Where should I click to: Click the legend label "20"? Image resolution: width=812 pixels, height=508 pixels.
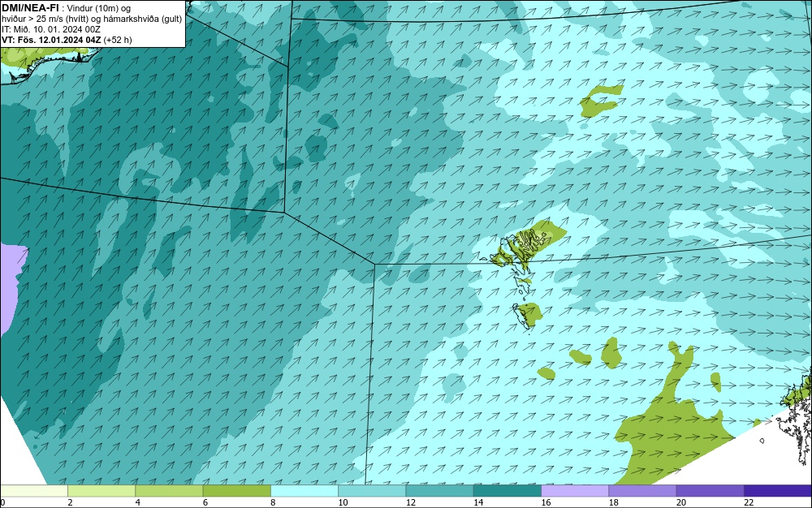point(681,502)
